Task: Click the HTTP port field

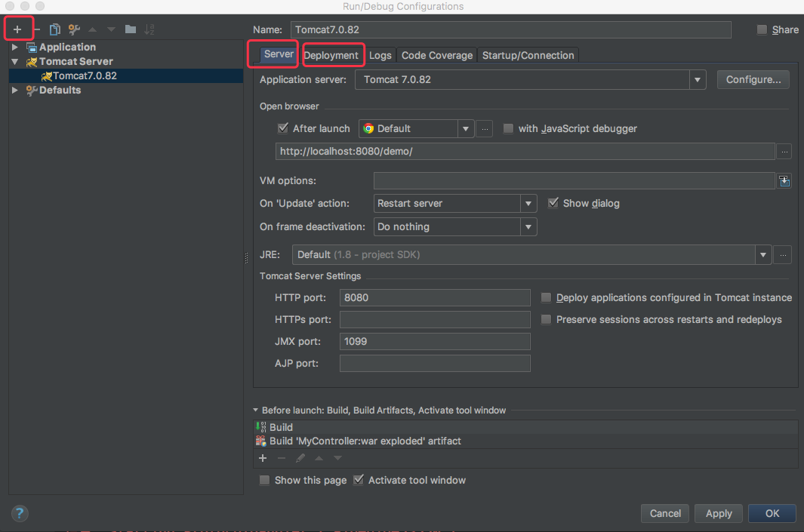Action: (x=435, y=298)
